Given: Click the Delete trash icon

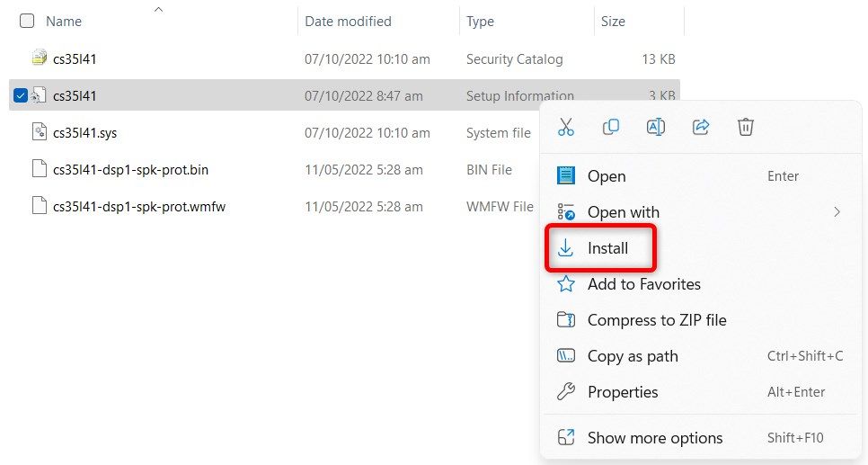Looking at the screenshot, I should coord(746,127).
